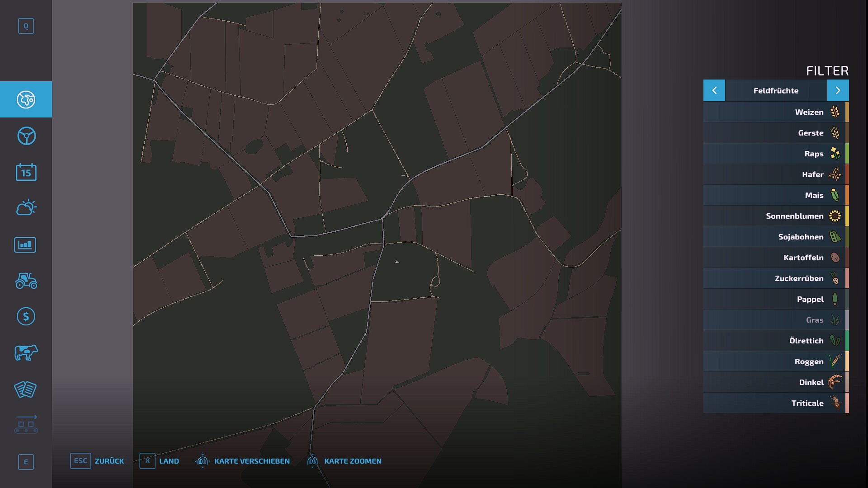868x488 pixels.
Task: Switch to previous filter category arrow
Action: coord(714,90)
